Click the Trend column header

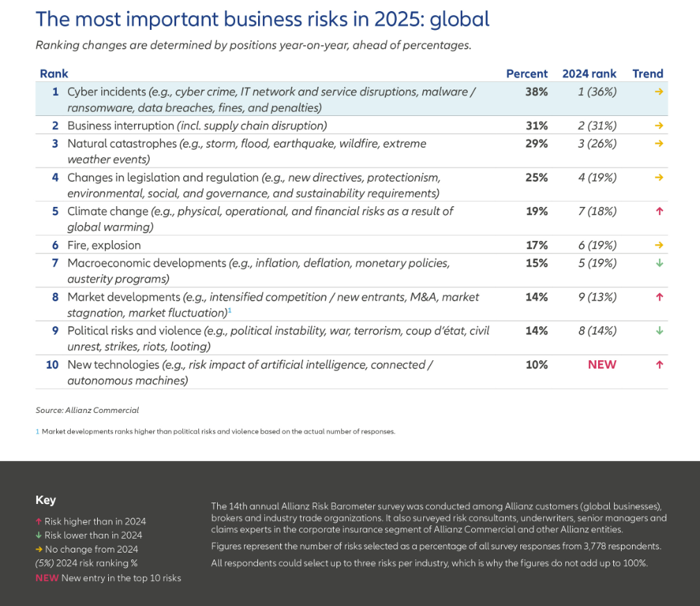[647, 74]
